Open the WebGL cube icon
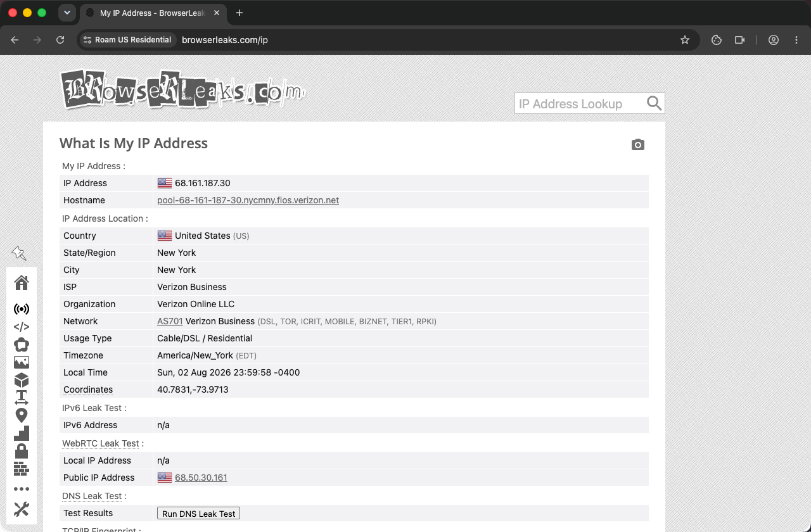 22,380
